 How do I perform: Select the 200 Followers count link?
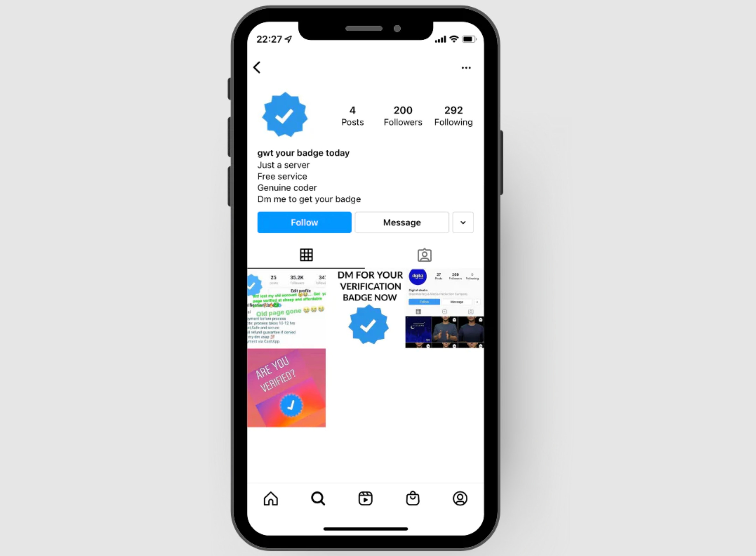click(x=403, y=115)
